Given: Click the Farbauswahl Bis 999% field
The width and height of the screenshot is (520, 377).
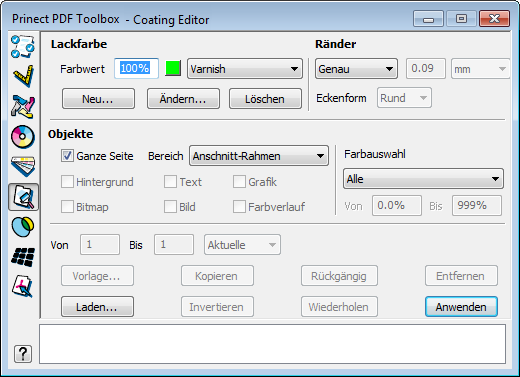Looking at the screenshot, I should coord(477,206).
